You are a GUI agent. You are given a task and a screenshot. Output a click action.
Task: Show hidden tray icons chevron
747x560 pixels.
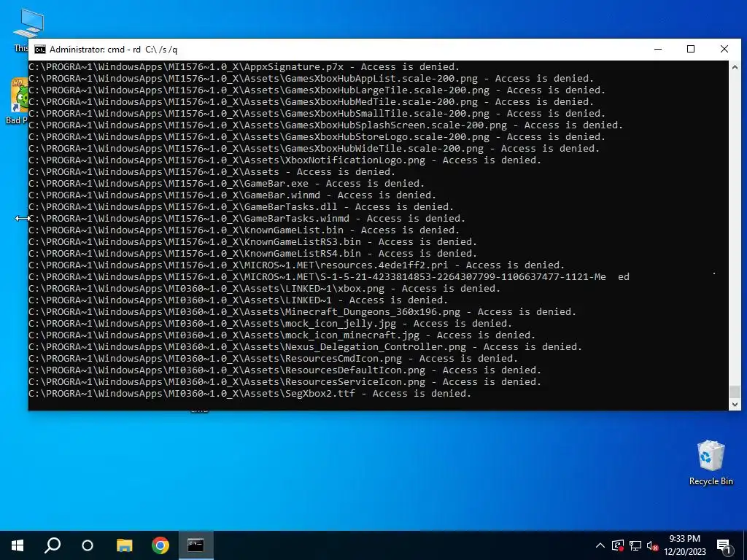(x=600, y=545)
